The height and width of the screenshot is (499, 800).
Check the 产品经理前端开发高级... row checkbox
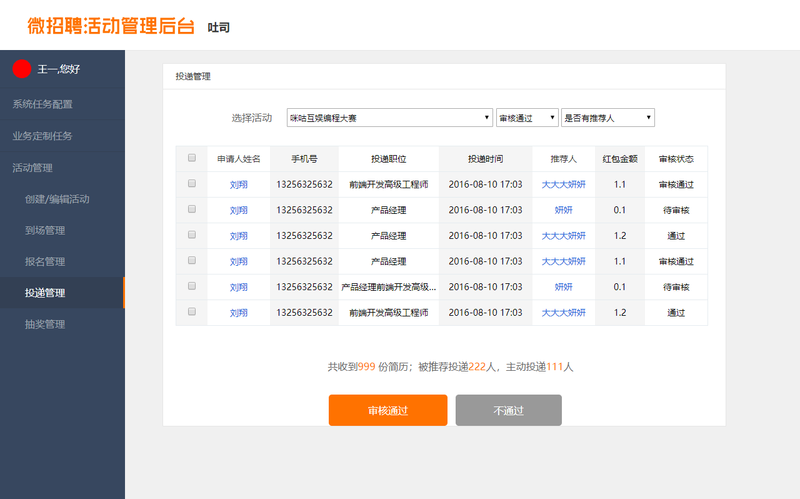[192, 286]
